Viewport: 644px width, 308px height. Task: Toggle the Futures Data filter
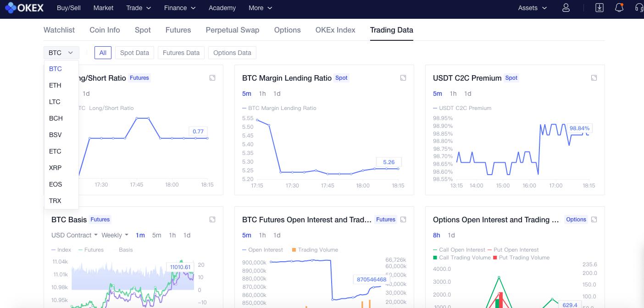tap(181, 53)
